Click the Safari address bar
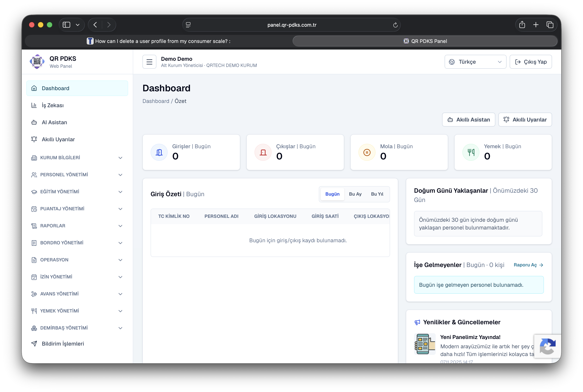Image resolution: width=583 pixels, height=392 pixels. coord(291,25)
